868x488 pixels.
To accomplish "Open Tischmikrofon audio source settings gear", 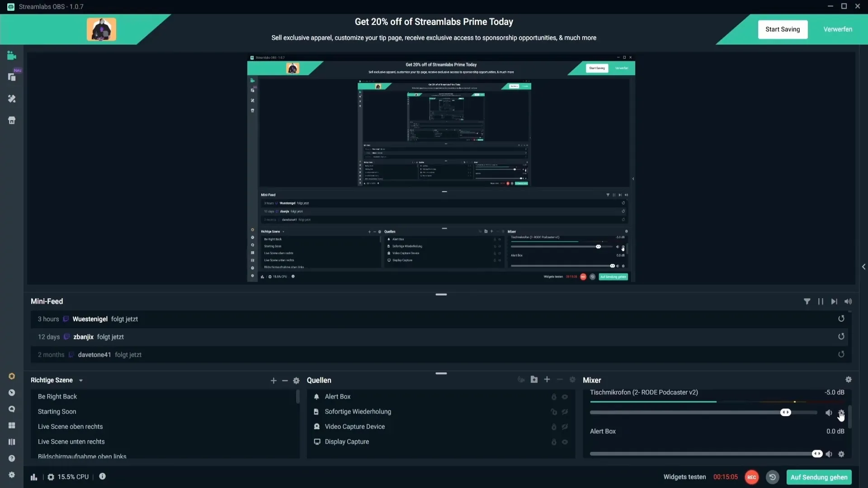I will tap(841, 413).
